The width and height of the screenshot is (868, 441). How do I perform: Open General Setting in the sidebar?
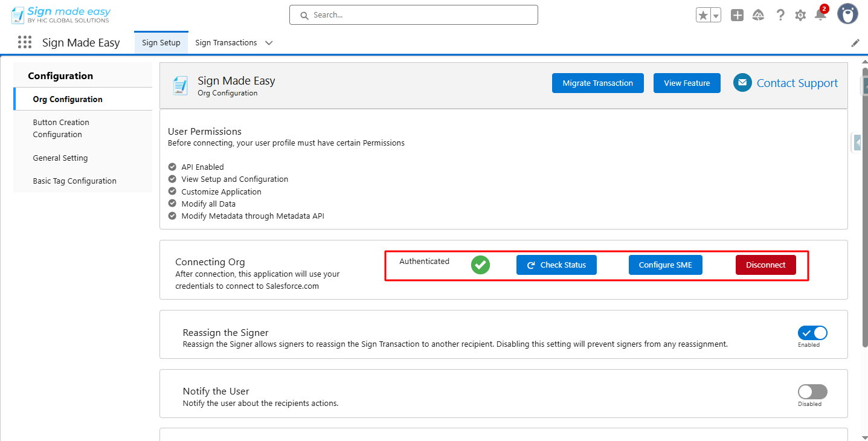(60, 158)
